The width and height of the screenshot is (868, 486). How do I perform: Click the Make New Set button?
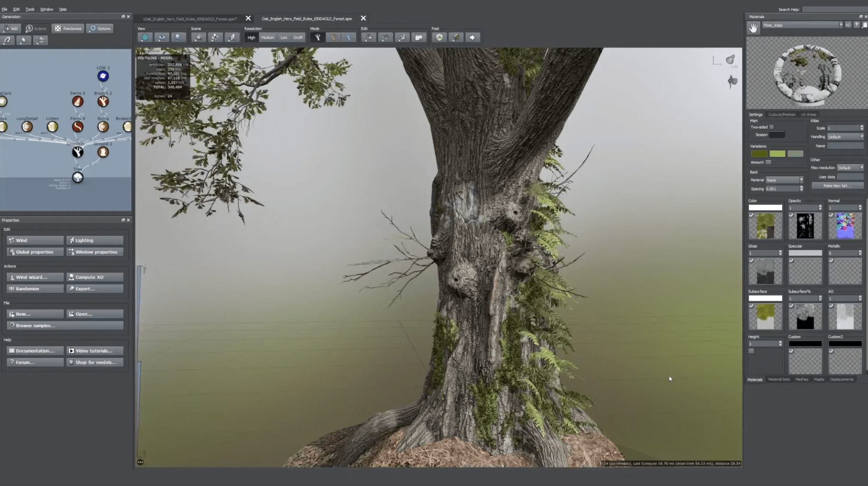[x=838, y=186]
